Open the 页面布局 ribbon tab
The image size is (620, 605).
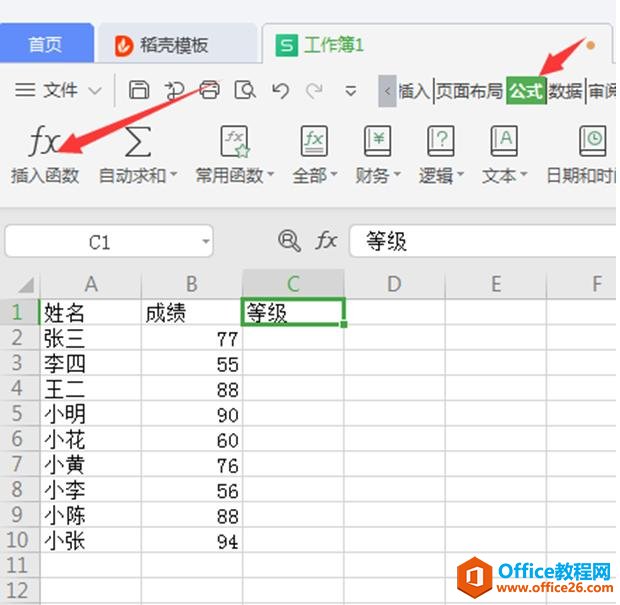[x=469, y=91]
